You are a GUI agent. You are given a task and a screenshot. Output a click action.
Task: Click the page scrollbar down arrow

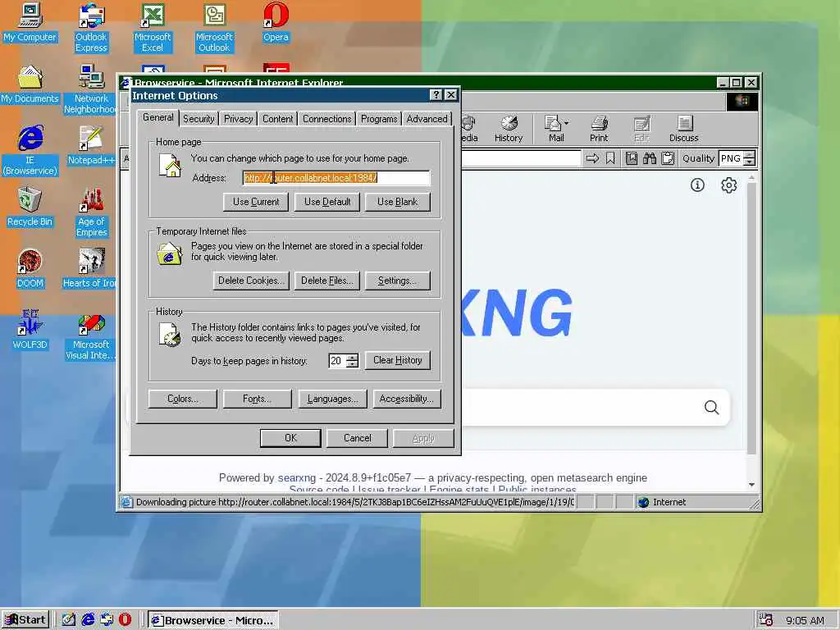point(751,484)
